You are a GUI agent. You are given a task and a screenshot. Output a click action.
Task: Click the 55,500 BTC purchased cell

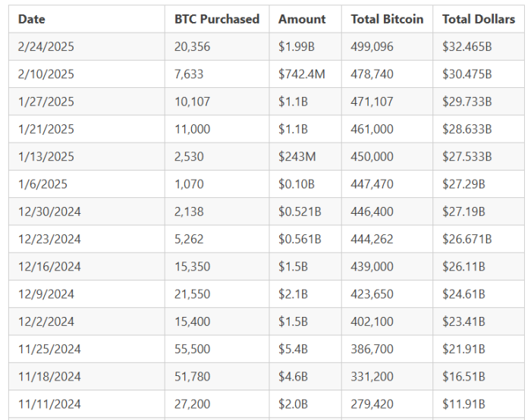[193, 349]
